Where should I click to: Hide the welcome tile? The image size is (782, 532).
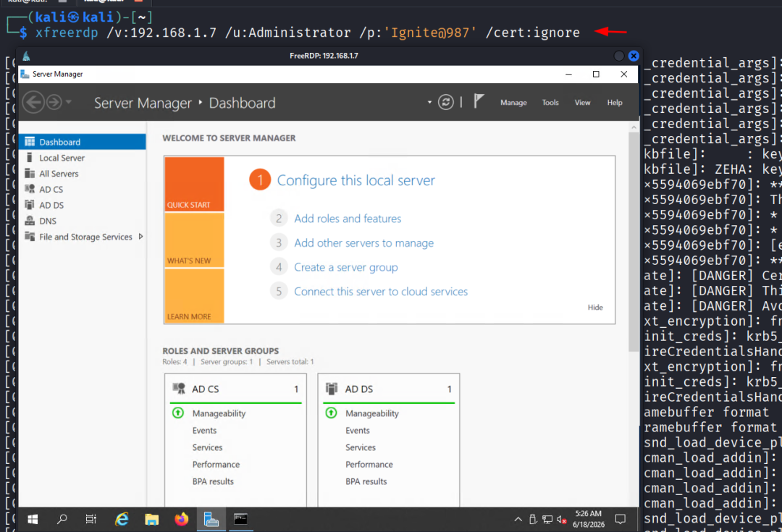pos(595,307)
